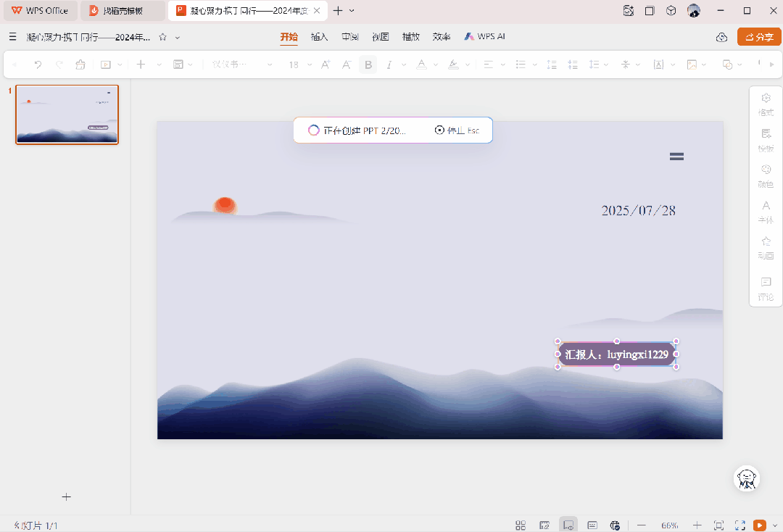This screenshot has width=783, height=532.
Task: Click the orange 分享 share button
Action: pos(759,37)
